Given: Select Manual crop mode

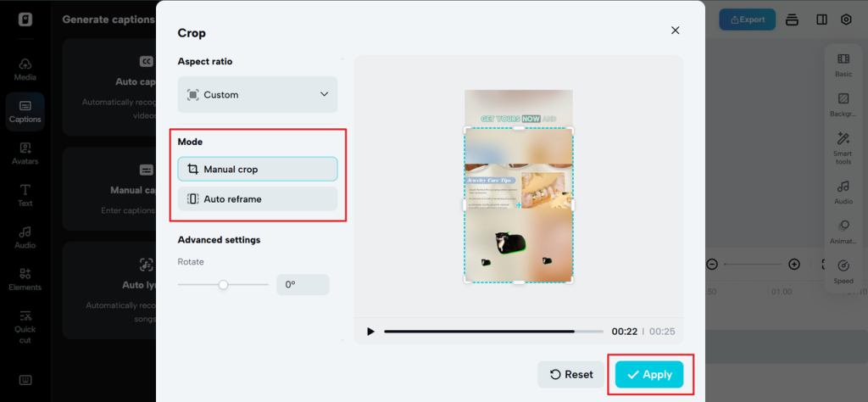Looking at the screenshot, I should coord(258,169).
